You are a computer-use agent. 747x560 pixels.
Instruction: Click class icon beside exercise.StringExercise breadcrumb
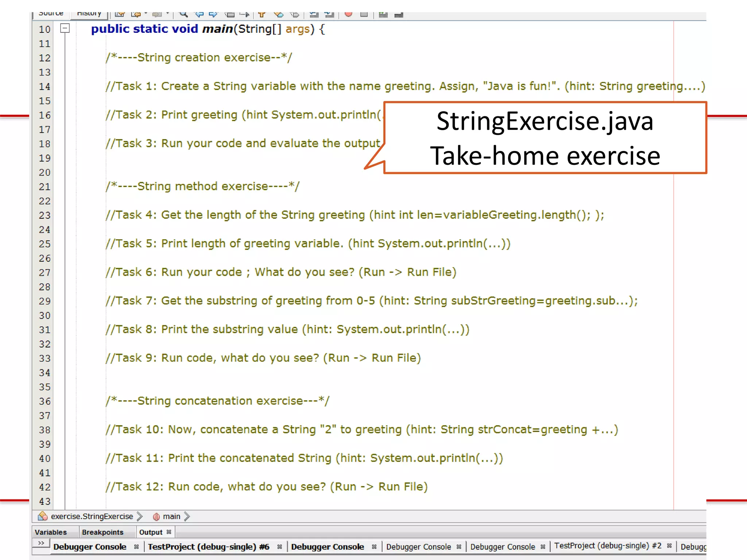pos(43,516)
